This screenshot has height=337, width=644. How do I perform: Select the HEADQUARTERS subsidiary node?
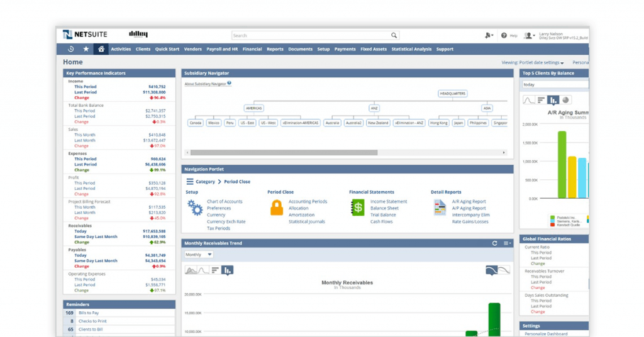(453, 94)
